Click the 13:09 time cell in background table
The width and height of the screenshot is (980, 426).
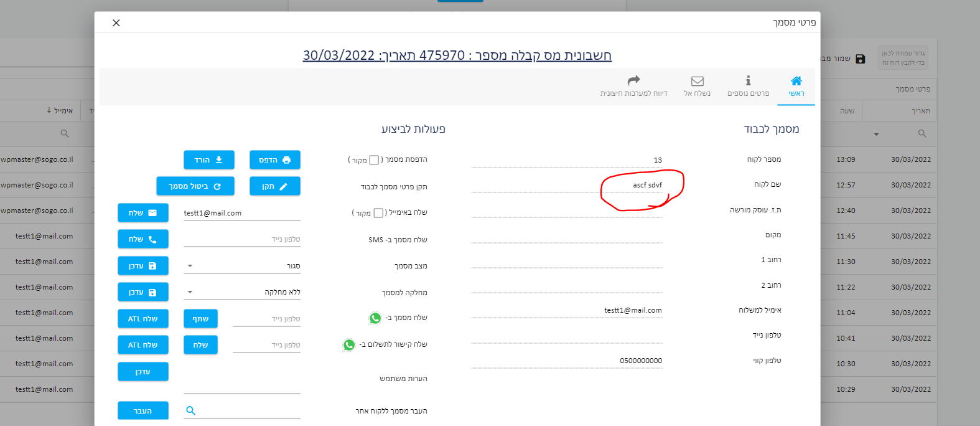tap(846, 159)
